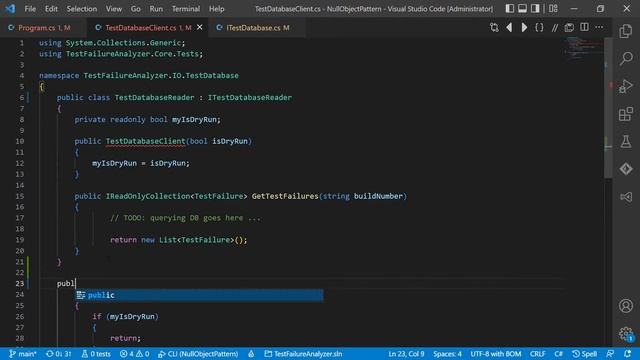Open Customize Layout options

(x=553, y=8)
